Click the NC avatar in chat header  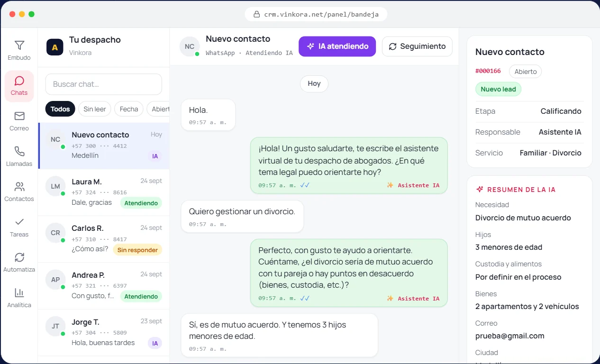click(x=190, y=46)
